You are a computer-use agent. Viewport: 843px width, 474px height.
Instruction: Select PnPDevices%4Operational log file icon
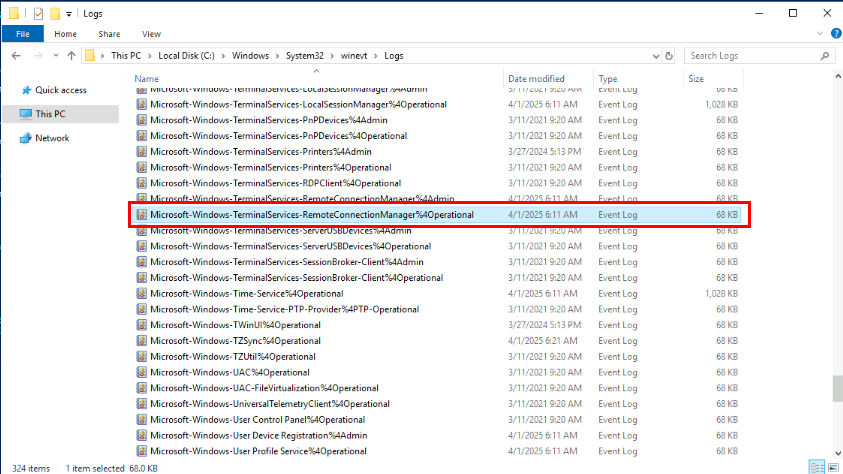click(x=141, y=136)
